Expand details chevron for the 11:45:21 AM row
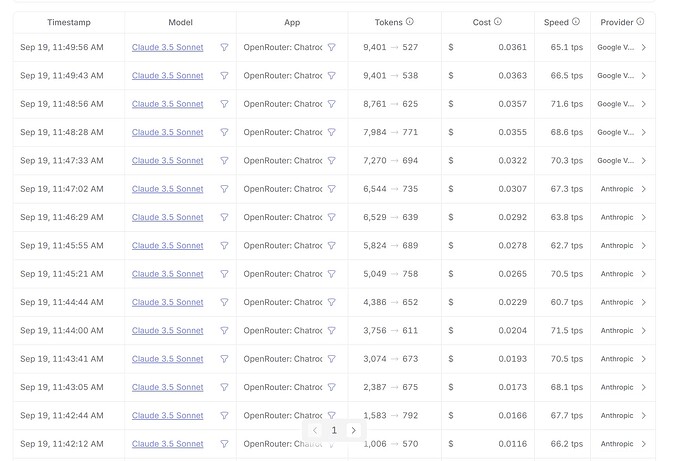This screenshot has width=690, height=461. pyautogui.click(x=644, y=274)
